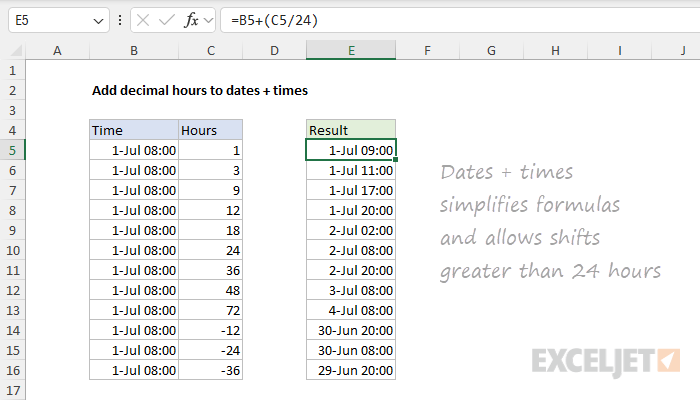Select the Hours cell with value -36
The image size is (700, 400).
coord(211,371)
